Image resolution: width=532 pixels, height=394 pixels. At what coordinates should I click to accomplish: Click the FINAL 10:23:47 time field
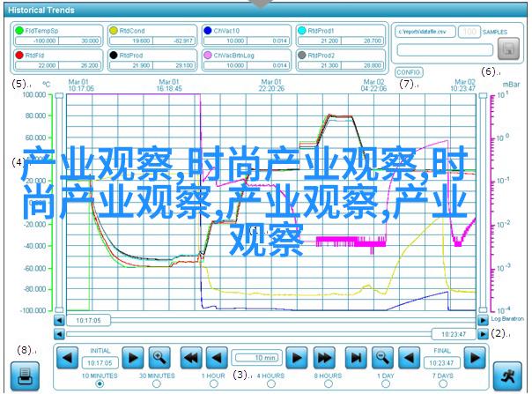(441, 363)
